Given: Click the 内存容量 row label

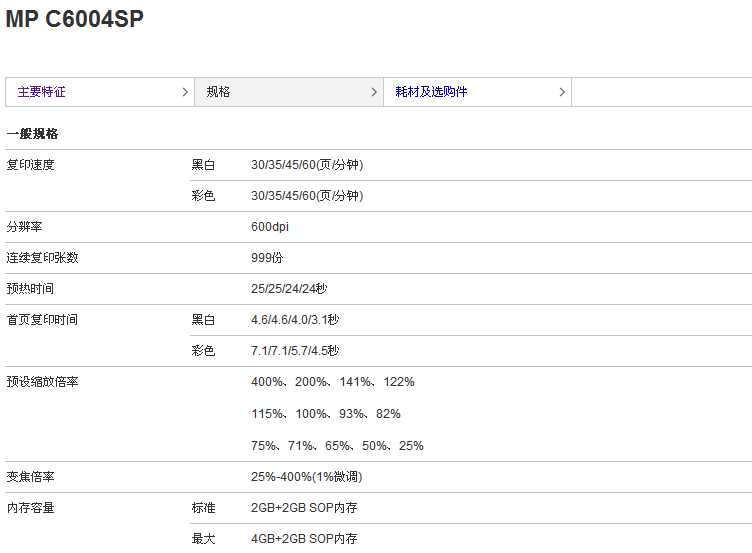Looking at the screenshot, I should click(30, 508).
